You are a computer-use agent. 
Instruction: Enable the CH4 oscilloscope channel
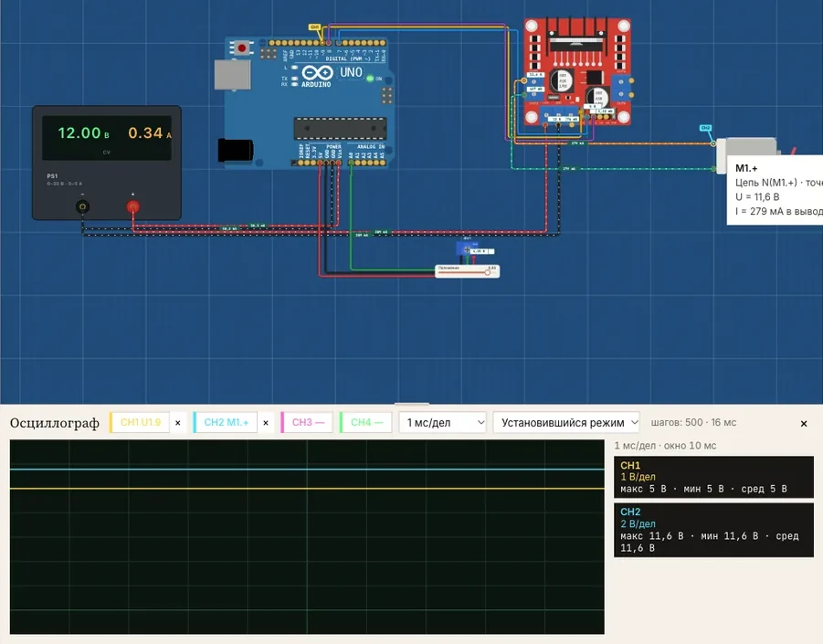point(366,423)
